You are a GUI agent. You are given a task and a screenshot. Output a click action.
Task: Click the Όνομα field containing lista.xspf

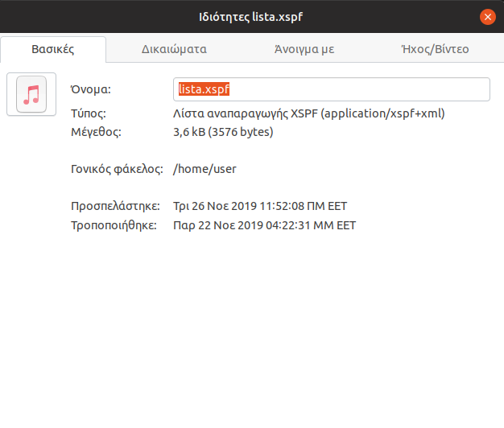point(332,89)
